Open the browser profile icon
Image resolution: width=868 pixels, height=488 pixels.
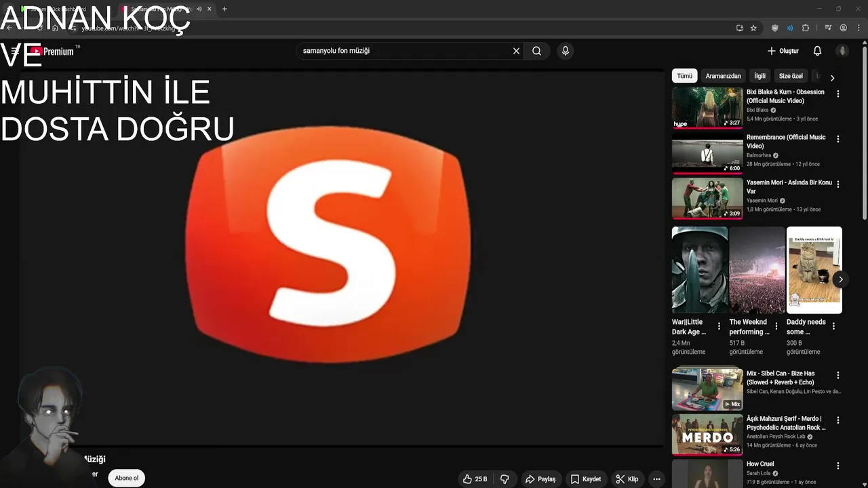click(x=844, y=28)
